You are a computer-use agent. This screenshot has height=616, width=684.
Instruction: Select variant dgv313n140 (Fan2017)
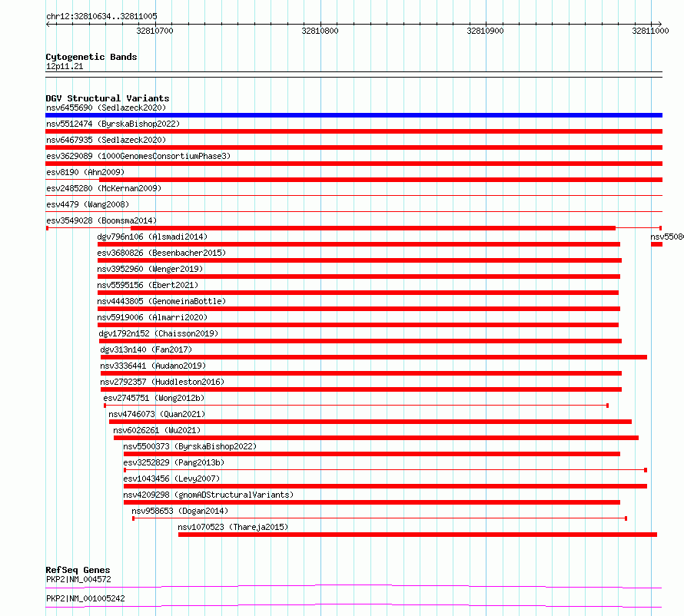pos(146,349)
